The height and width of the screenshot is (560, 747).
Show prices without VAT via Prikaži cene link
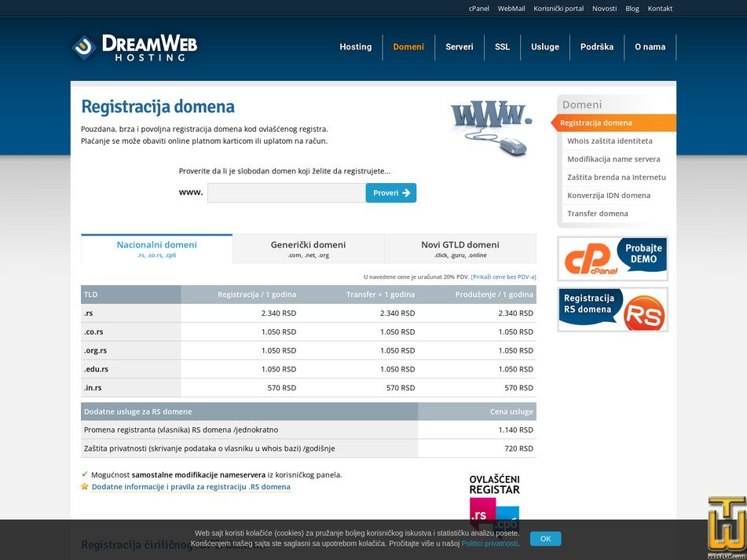[503, 276]
